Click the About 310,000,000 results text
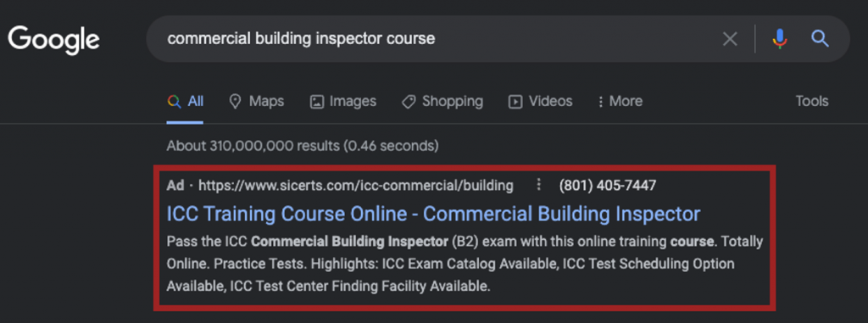The height and width of the screenshot is (323, 868). click(x=303, y=147)
